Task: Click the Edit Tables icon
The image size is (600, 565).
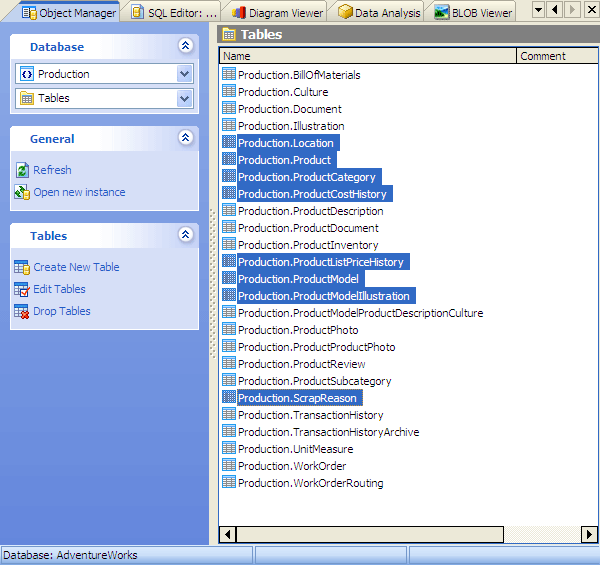Action: point(22,290)
